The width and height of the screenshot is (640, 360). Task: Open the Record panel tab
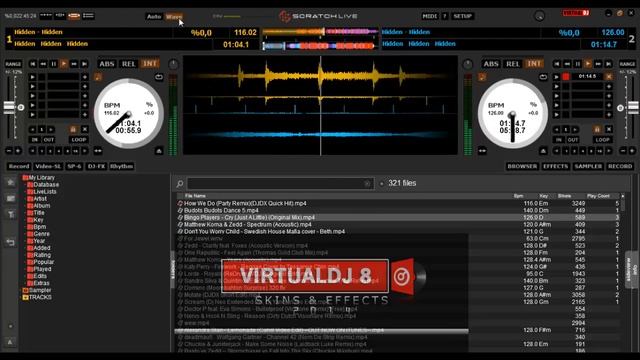tap(19, 167)
